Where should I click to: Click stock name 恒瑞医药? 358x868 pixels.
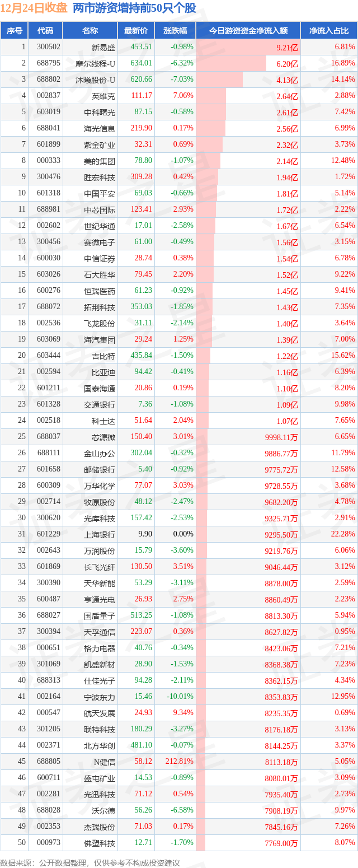(x=100, y=291)
